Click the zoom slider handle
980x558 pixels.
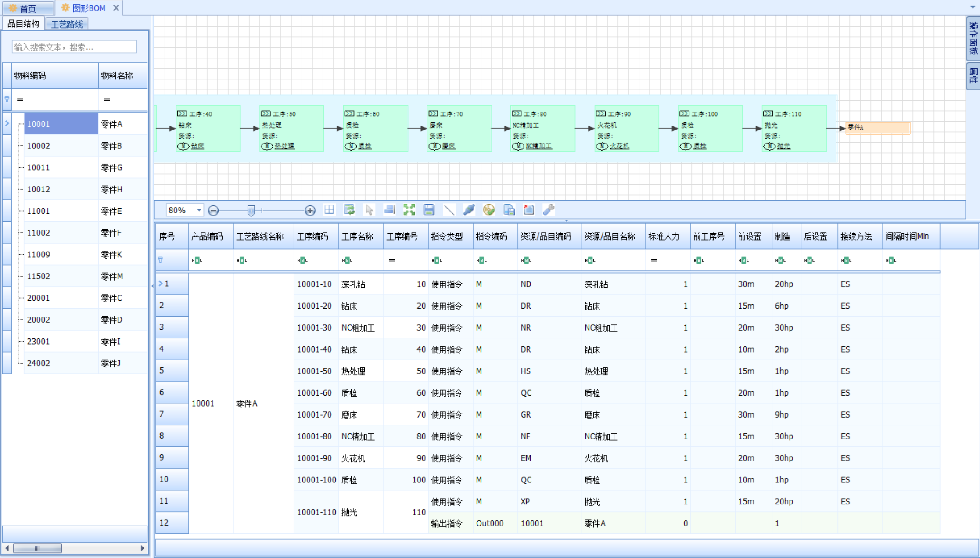coord(251,211)
